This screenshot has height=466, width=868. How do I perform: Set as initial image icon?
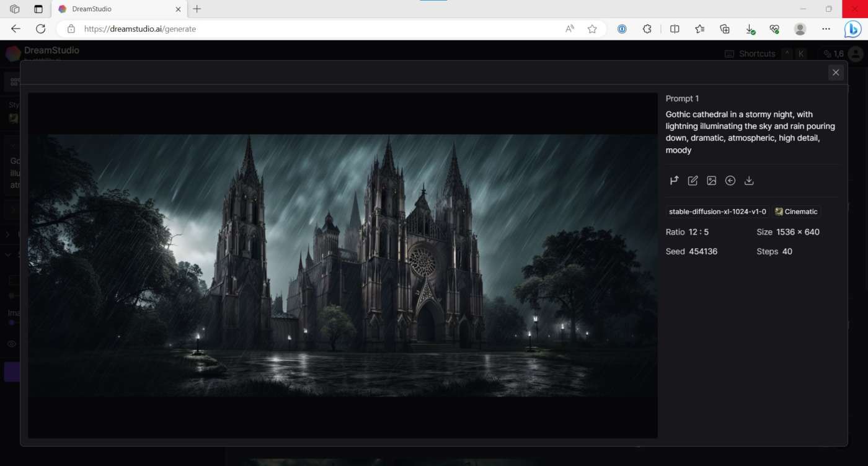(x=712, y=181)
